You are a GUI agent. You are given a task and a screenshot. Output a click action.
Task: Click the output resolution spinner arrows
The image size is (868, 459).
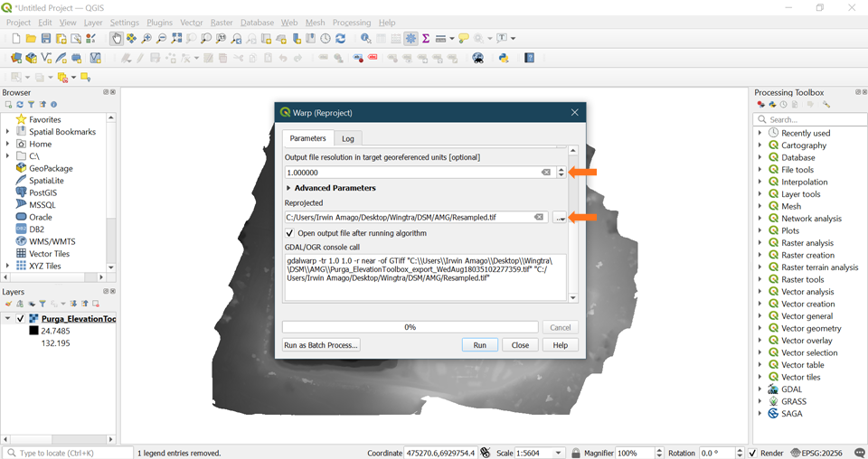click(561, 173)
